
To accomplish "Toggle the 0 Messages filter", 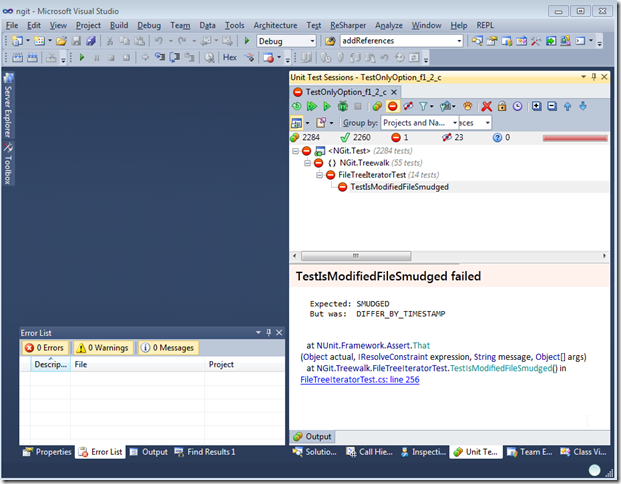I will pyautogui.click(x=167, y=348).
